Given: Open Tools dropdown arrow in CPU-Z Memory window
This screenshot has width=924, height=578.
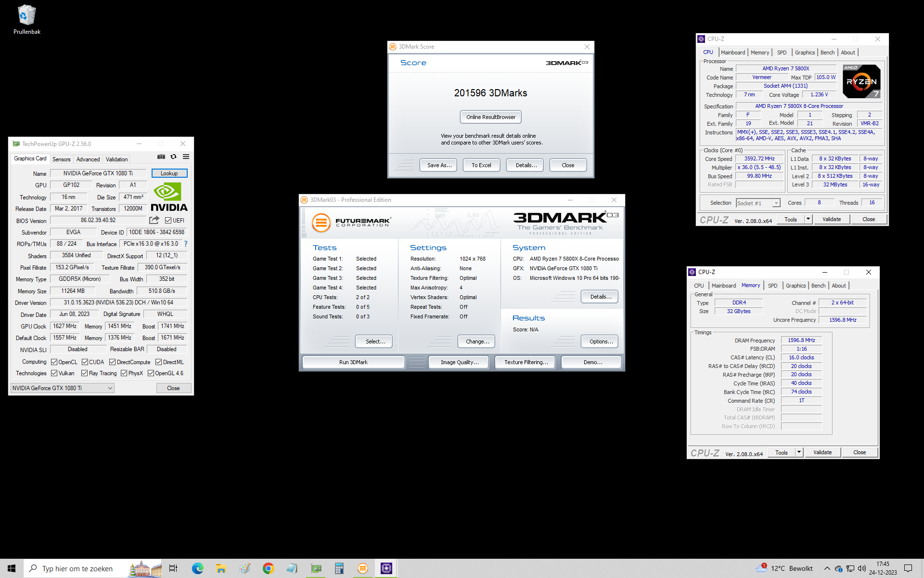Looking at the screenshot, I should [799, 452].
